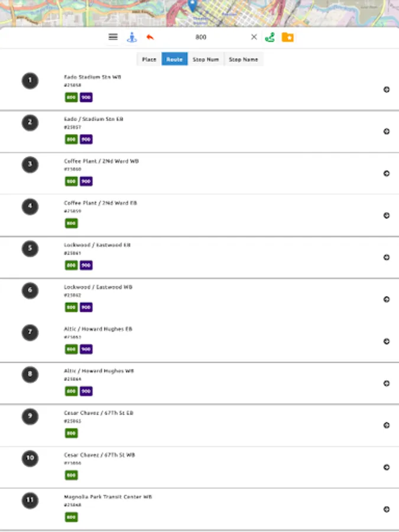The height and width of the screenshot is (532, 399).
Task: Expand details for Lockwood / Eastwood EB
Action: coord(387,257)
